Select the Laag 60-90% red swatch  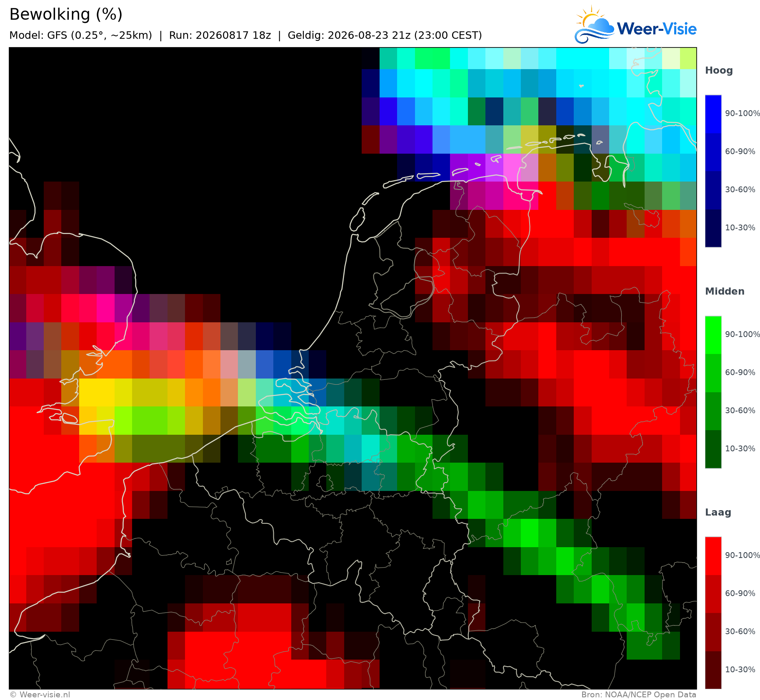pyautogui.click(x=713, y=594)
